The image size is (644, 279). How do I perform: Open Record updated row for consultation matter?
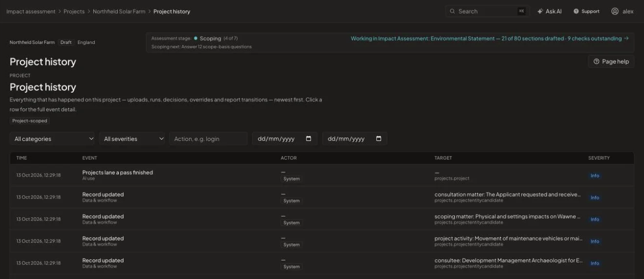[x=322, y=197]
